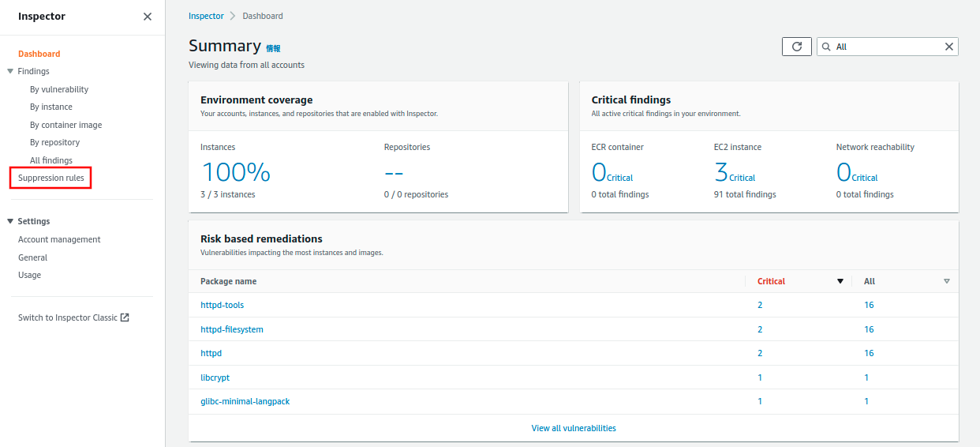The height and width of the screenshot is (447, 980).
Task: Sort by the All column arrow
Action: pyautogui.click(x=947, y=281)
